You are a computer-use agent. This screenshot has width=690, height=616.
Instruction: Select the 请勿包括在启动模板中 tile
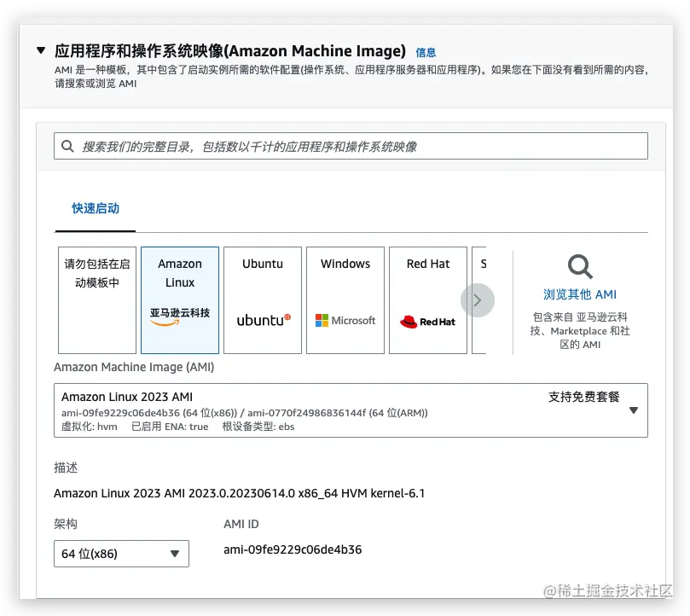pyautogui.click(x=97, y=299)
